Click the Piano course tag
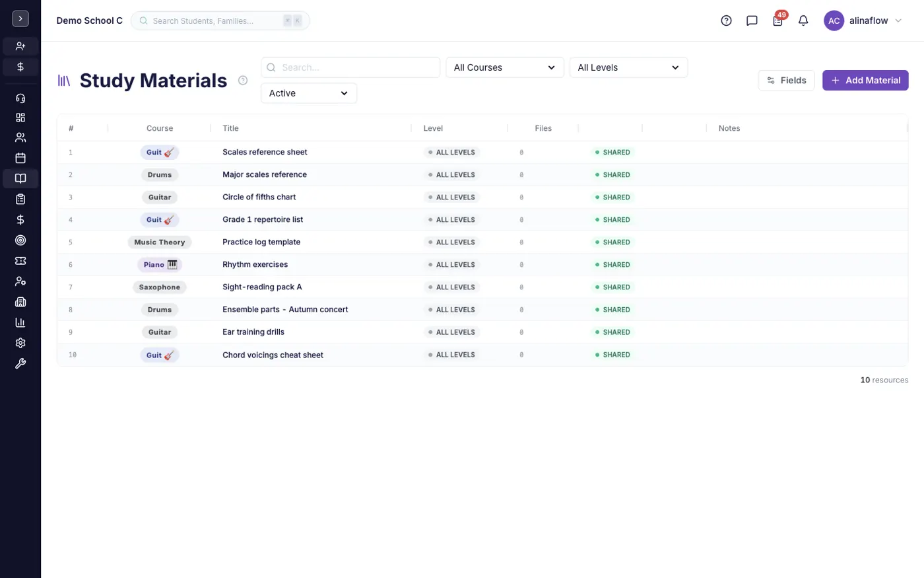Viewport: 924px width, 578px height. [x=160, y=265]
